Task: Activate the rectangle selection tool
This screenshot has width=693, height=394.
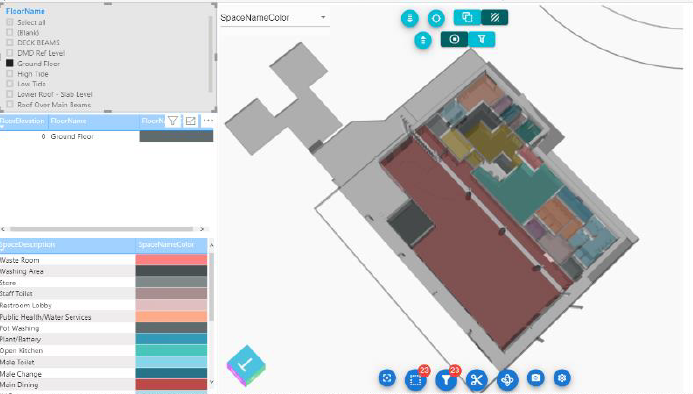Action: pos(415,379)
